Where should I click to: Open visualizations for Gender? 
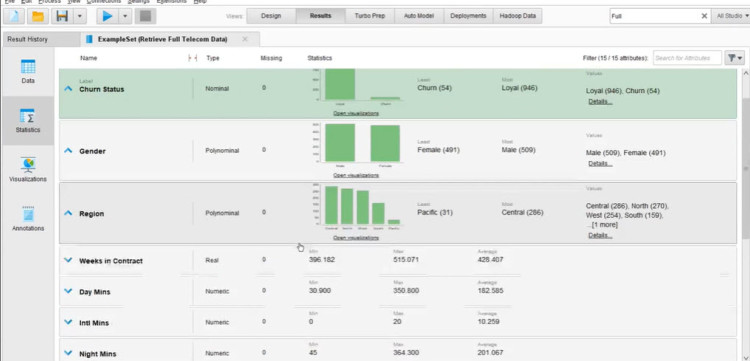point(356,175)
